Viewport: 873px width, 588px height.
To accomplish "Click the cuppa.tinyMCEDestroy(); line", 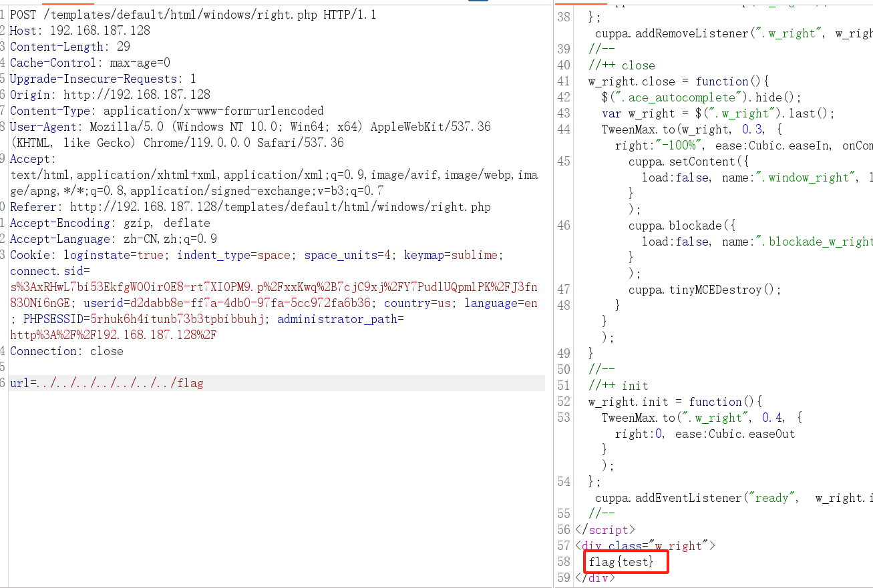I will 705,289.
